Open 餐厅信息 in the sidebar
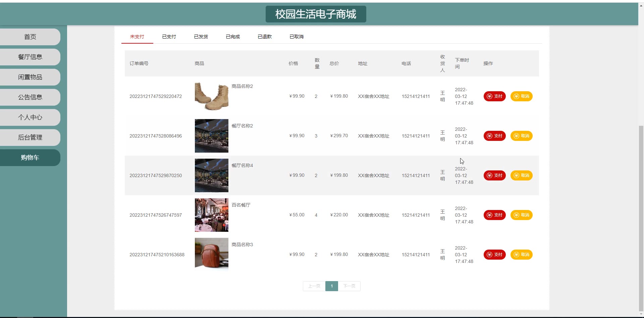This screenshot has width=644, height=318. point(30,57)
